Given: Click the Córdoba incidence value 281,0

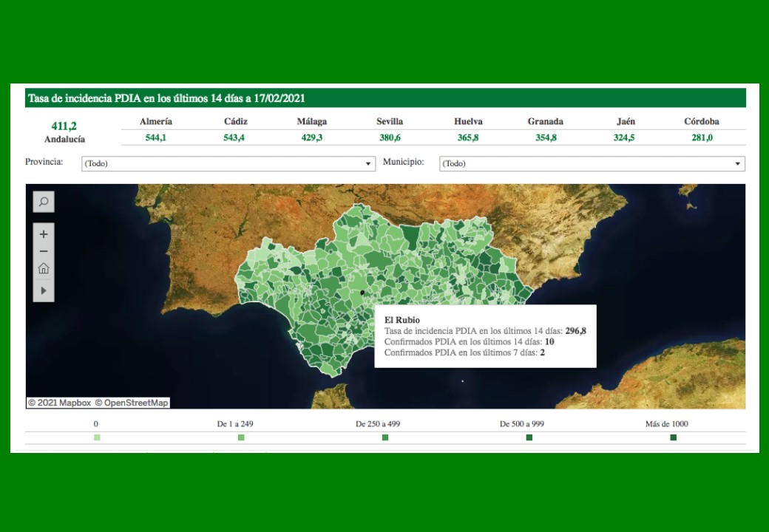Looking at the screenshot, I should (x=702, y=137).
